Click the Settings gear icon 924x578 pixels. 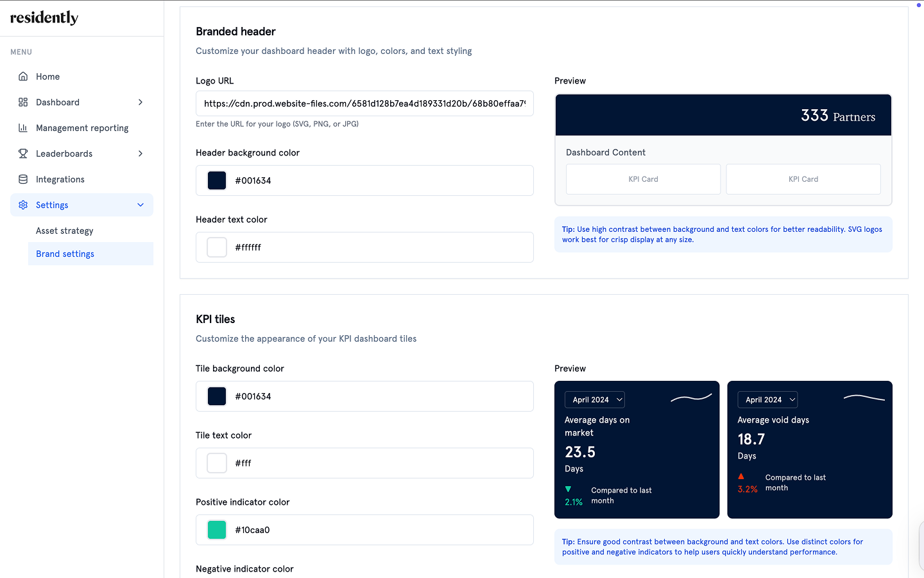click(x=23, y=205)
